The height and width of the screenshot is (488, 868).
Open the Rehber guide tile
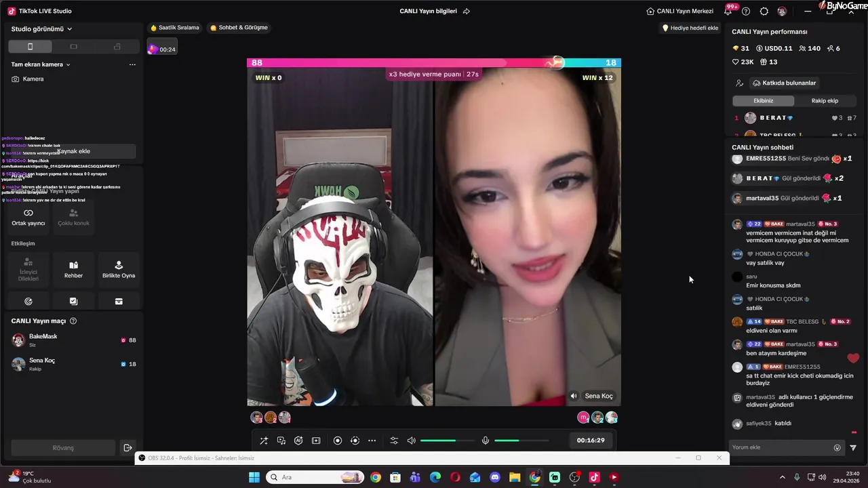click(x=73, y=270)
